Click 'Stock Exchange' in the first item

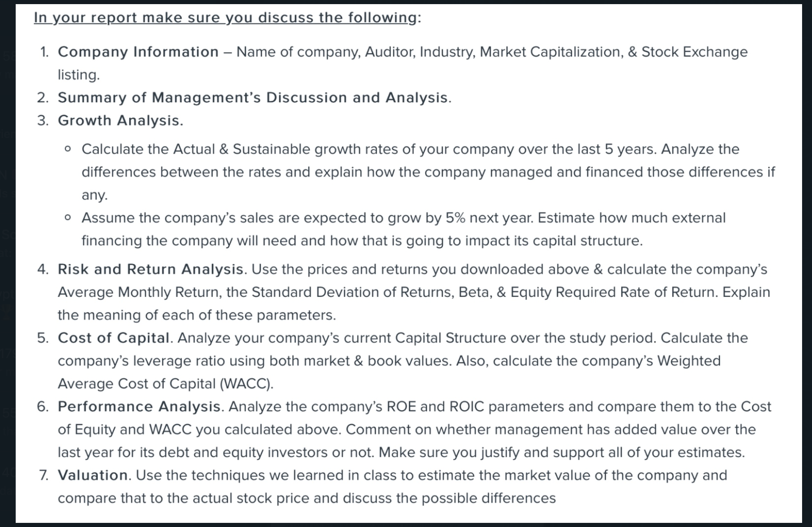point(694,52)
